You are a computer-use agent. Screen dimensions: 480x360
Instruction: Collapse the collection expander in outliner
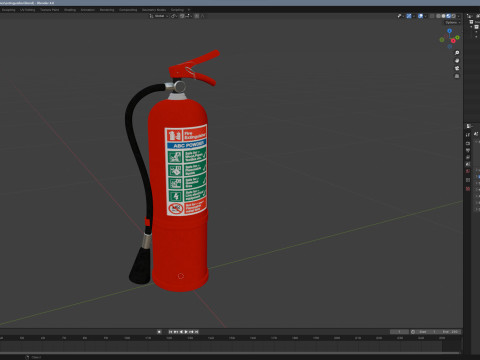(x=471, y=27)
